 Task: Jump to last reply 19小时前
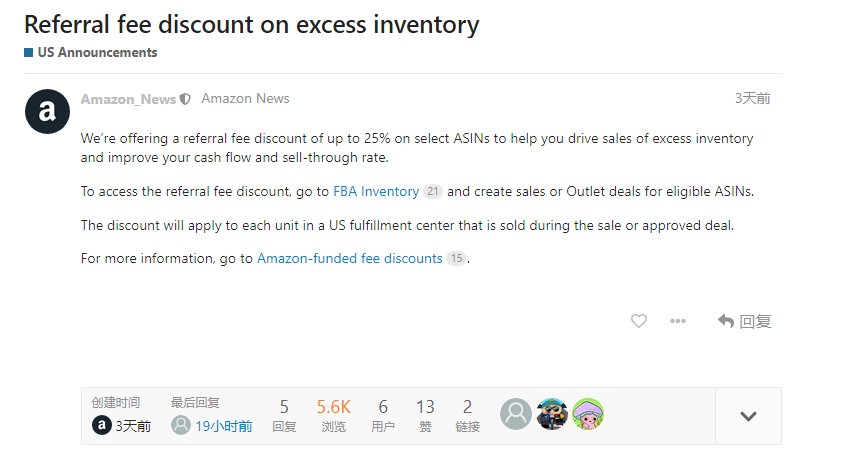click(x=223, y=426)
